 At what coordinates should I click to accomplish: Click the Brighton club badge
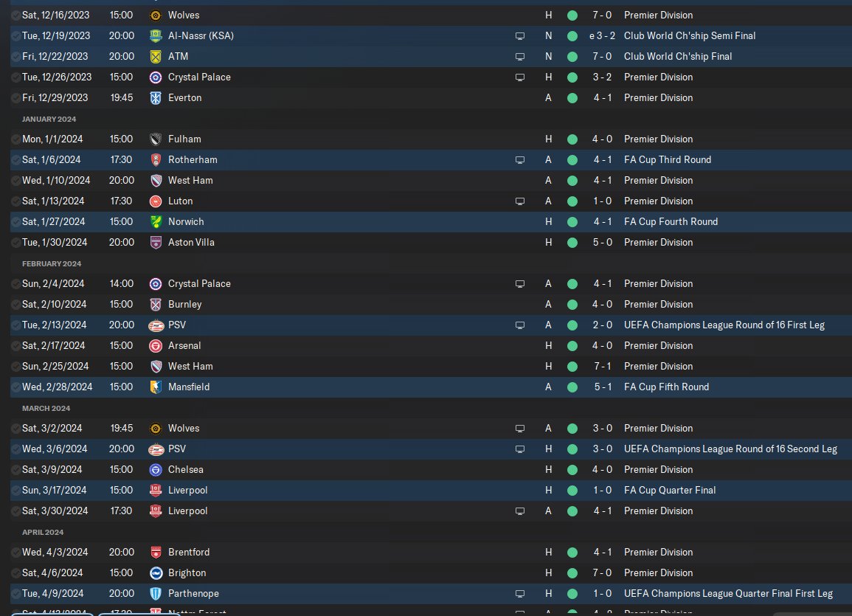(x=156, y=572)
